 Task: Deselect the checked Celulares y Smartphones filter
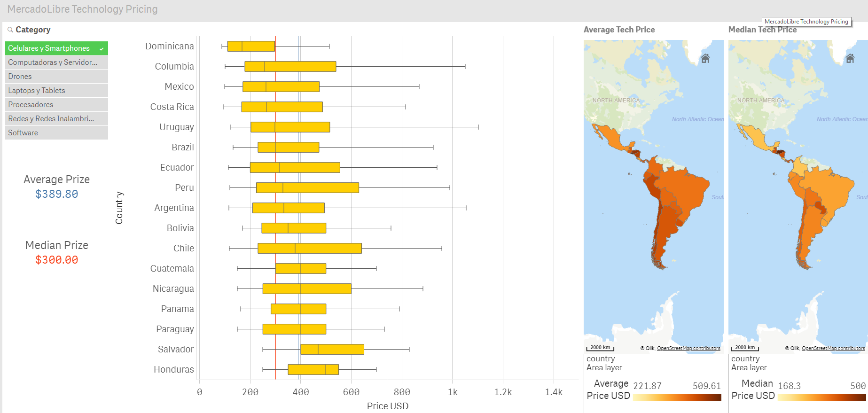click(56, 48)
